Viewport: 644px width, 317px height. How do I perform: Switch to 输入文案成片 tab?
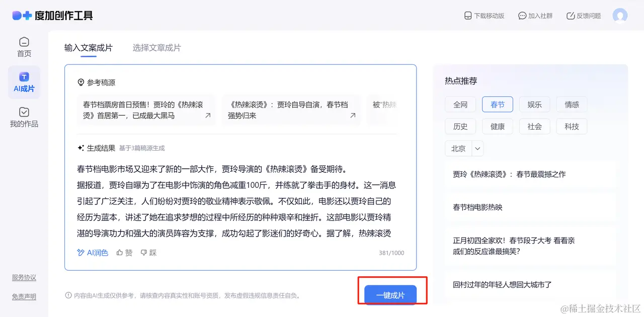89,48
